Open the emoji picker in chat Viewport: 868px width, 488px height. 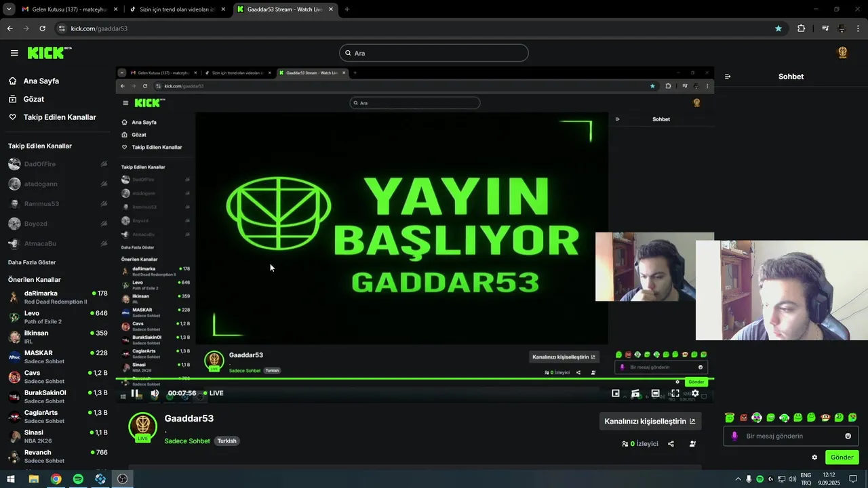tap(848, 436)
